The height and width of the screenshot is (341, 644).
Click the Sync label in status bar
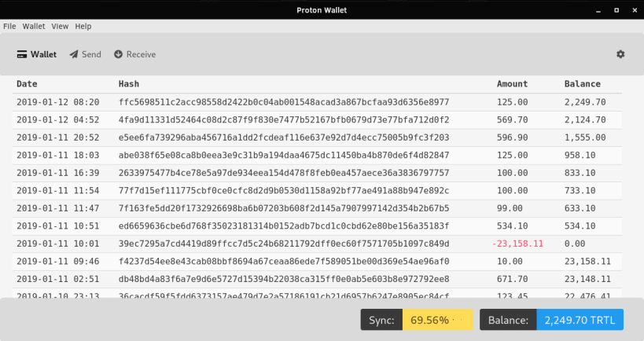point(381,320)
